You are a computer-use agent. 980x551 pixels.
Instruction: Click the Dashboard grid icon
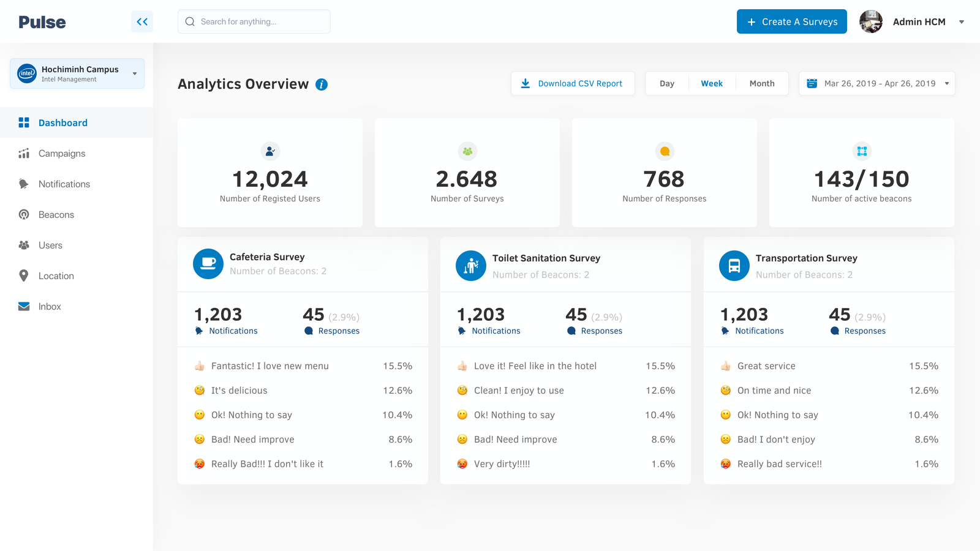tap(24, 122)
